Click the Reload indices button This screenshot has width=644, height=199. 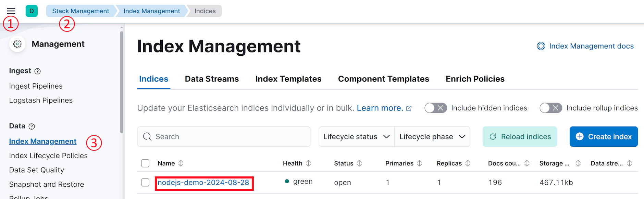tap(520, 137)
